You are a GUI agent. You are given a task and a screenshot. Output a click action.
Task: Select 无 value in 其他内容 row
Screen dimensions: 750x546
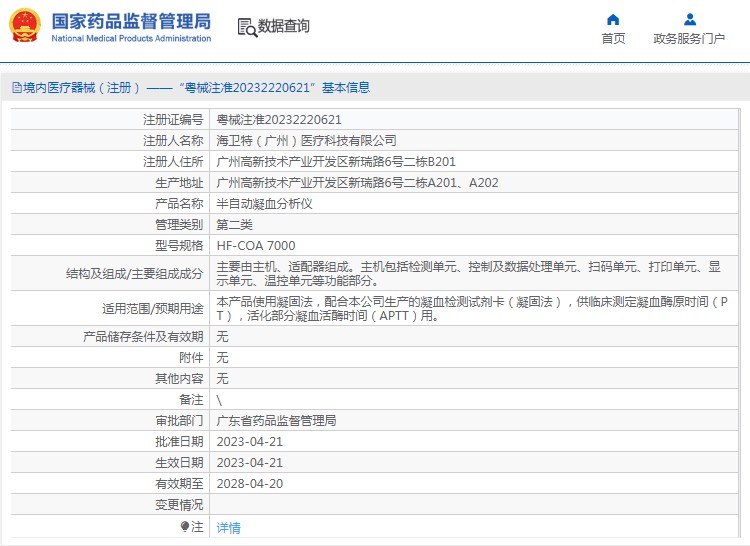pos(222,379)
